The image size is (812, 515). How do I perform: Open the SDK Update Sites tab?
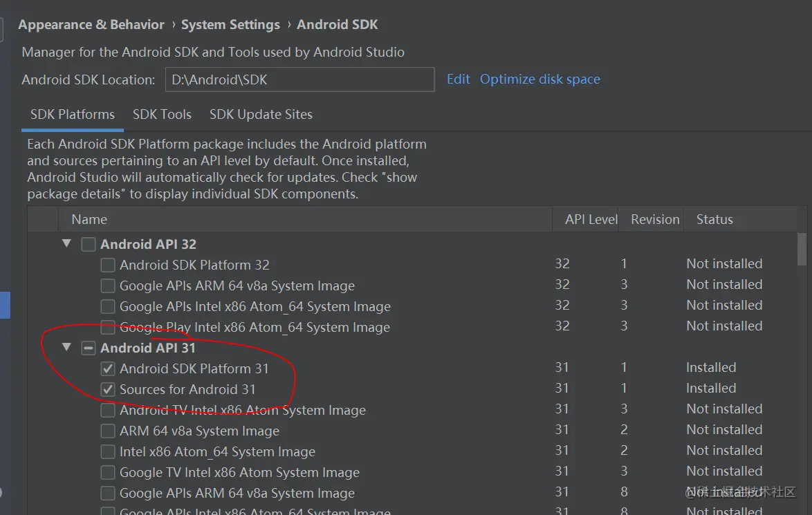click(261, 114)
